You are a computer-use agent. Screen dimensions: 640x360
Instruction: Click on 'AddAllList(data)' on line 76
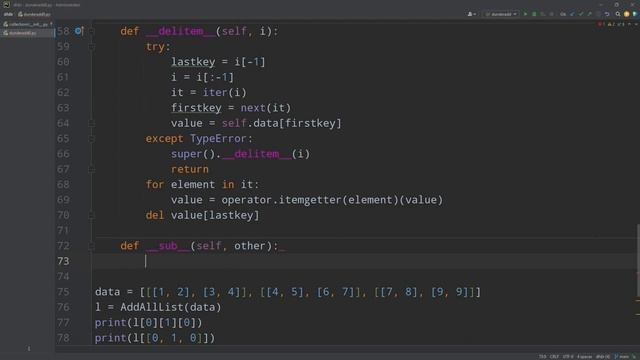(171, 307)
